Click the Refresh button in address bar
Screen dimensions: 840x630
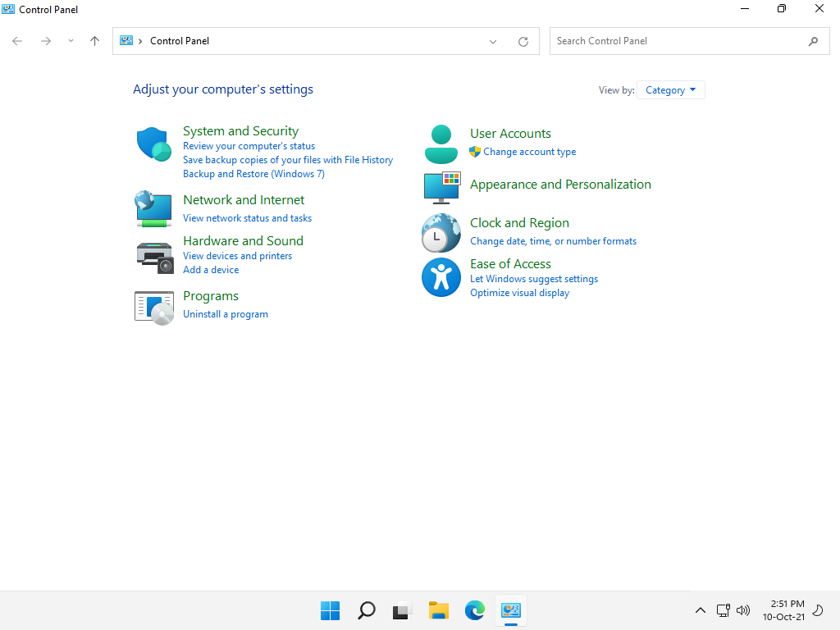[523, 40]
